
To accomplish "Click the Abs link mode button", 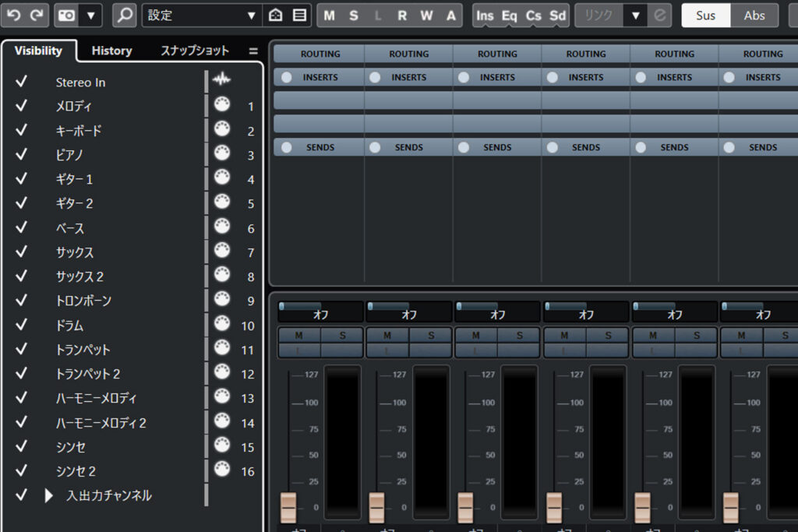I will (754, 15).
